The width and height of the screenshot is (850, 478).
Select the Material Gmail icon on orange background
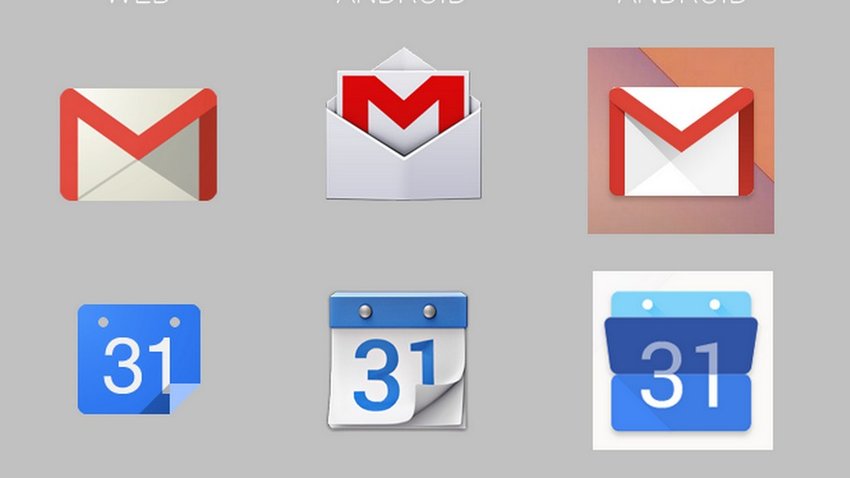click(x=681, y=140)
